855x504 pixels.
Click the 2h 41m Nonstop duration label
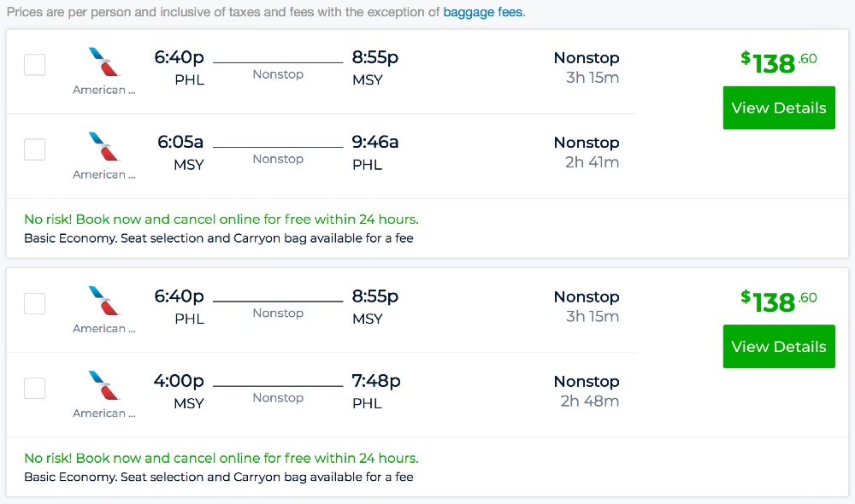(592, 162)
